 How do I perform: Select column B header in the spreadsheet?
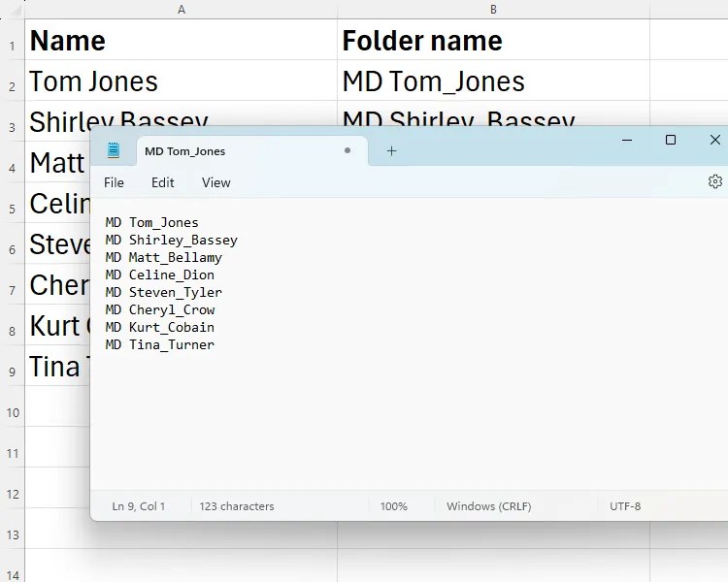click(493, 10)
